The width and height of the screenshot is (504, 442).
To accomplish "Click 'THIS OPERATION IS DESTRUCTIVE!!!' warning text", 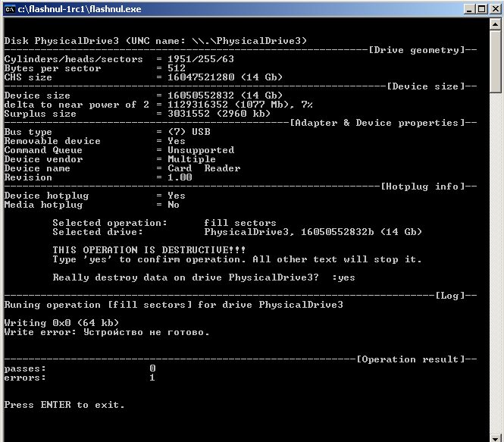I will [x=149, y=250].
